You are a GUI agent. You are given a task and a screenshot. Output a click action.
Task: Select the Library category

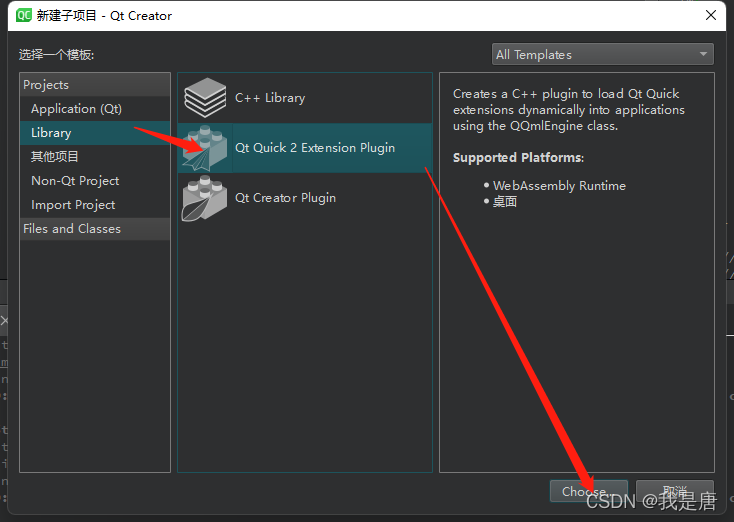(x=95, y=133)
